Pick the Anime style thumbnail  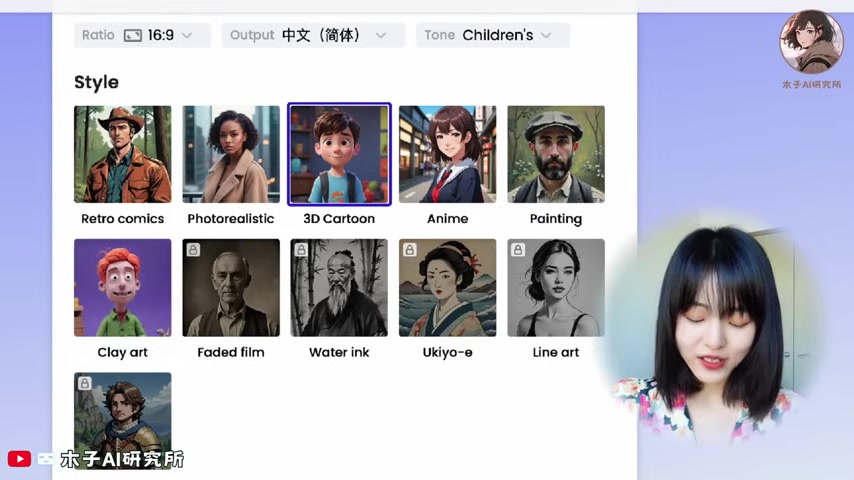pos(448,154)
